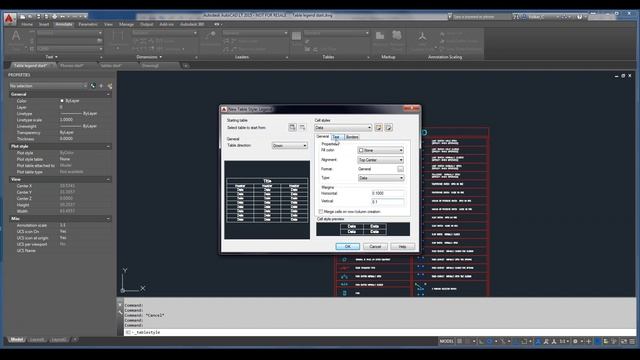Image resolution: width=640 pixels, height=360 pixels.
Task: Open the Output ribbon tab
Action: [147, 24]
